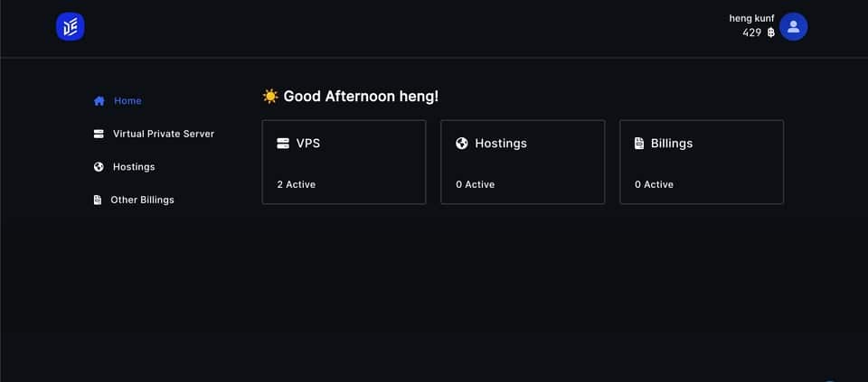Screen dimensions: 868x382
Task: Go to Hostings in the sidebar
Action: click(134, 167)
